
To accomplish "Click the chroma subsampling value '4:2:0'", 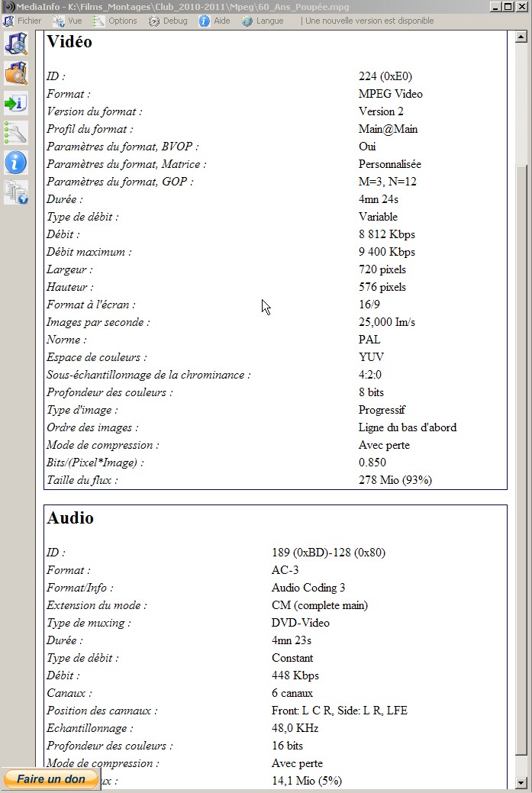I will (370, 375).
